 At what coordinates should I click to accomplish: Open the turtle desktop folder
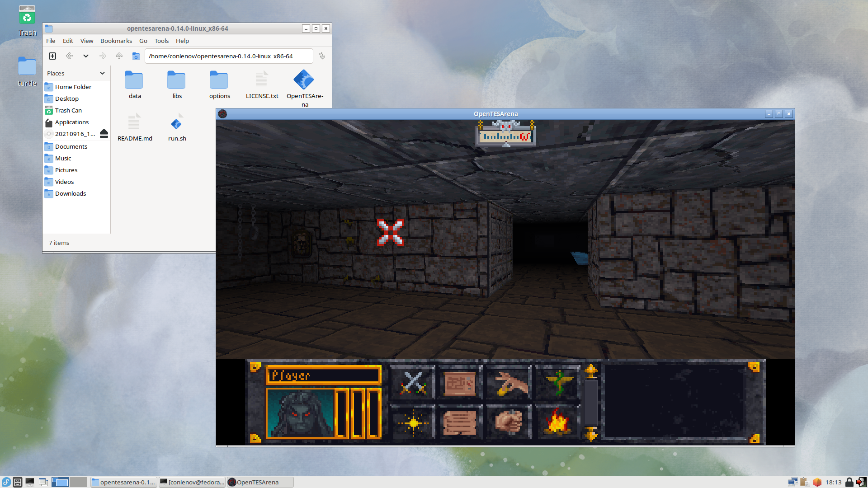[x=27, y=71]
